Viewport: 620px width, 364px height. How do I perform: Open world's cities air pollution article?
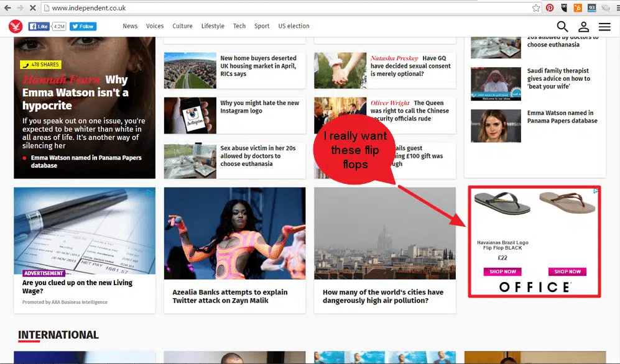pos(382,296)
